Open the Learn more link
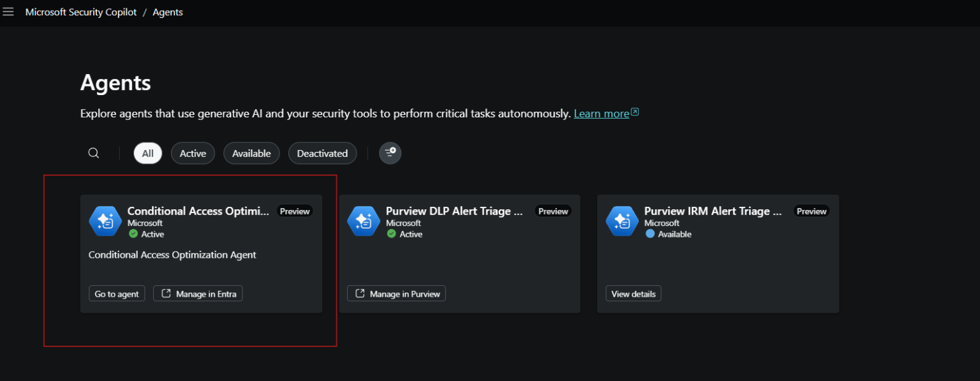Viewport: 980px width, 381px height. click(602, 113)
